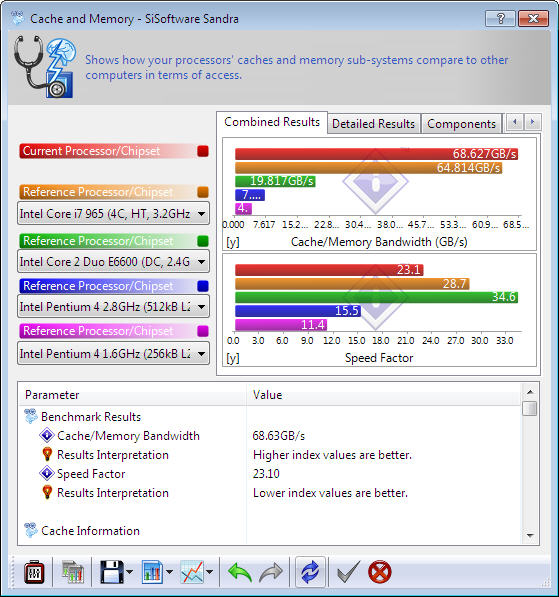Click the compare results chart icon
The height and width of the screenshot is (597, 559).
pyautogui.click(x=72, y=572)
